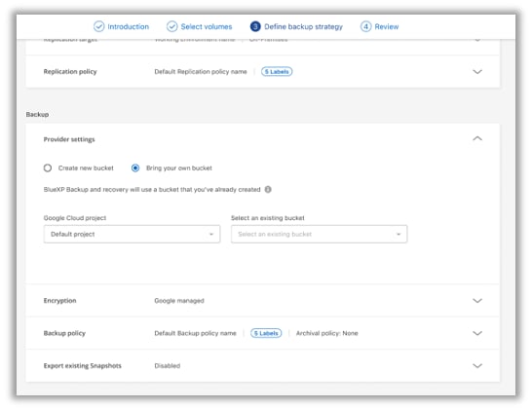
Task: Click Export existing Snapshots label
Action: tap(83, 365)
